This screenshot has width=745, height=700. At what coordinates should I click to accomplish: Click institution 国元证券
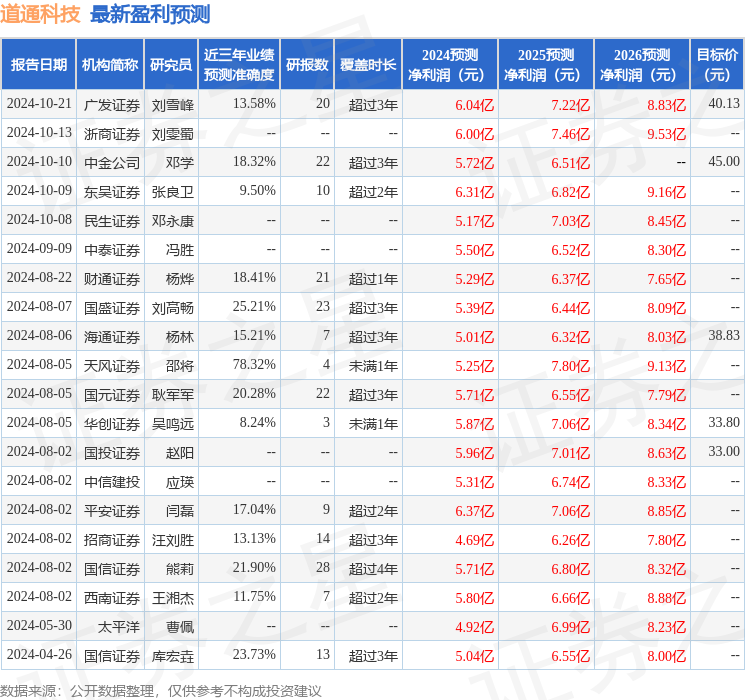click(x=112, y=395)
